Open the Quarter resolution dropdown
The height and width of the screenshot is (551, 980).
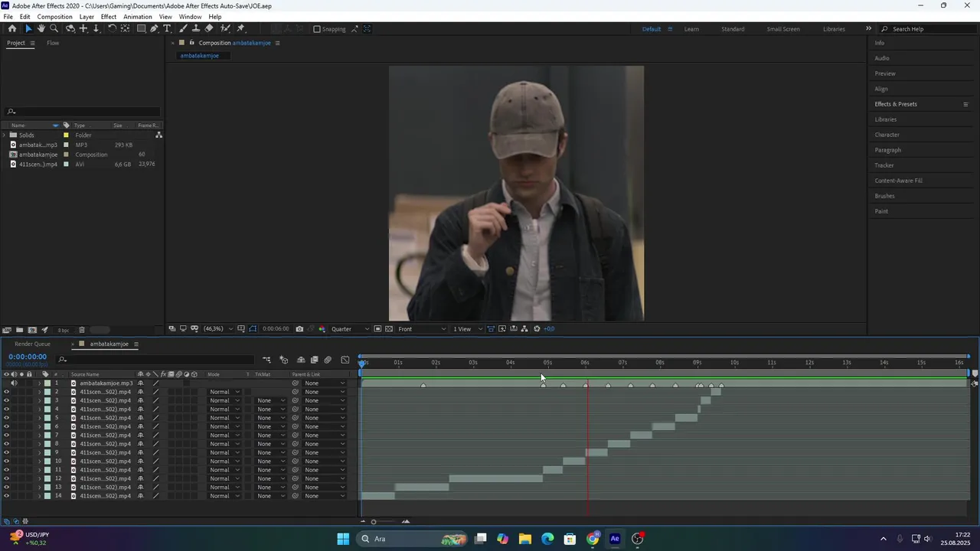[x=350, y=329]
